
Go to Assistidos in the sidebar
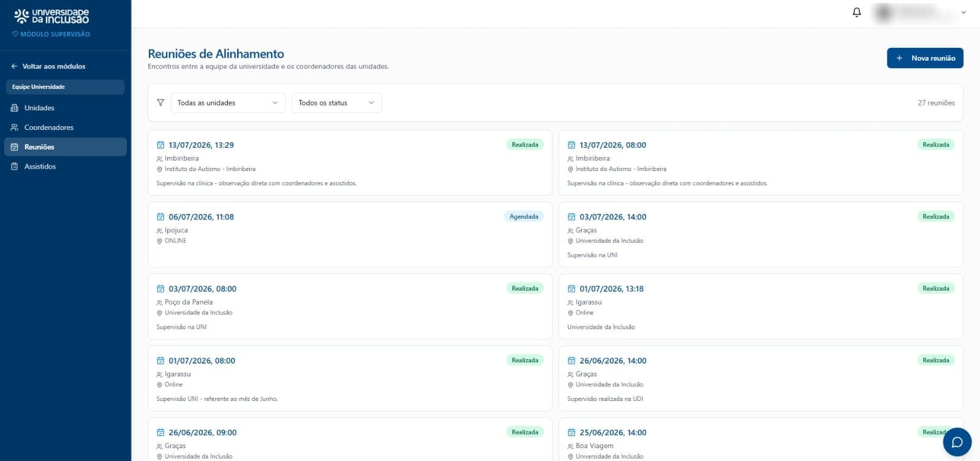(x=65, y=167)
